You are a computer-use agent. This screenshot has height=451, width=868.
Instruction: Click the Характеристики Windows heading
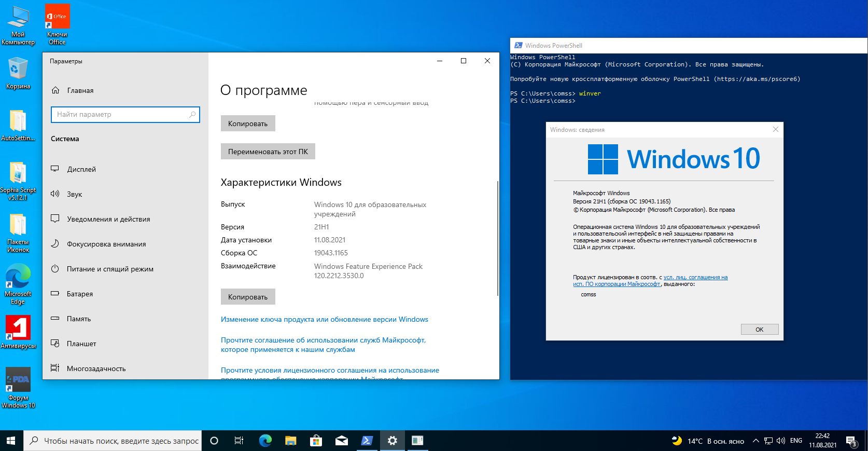tap(281, 182)
